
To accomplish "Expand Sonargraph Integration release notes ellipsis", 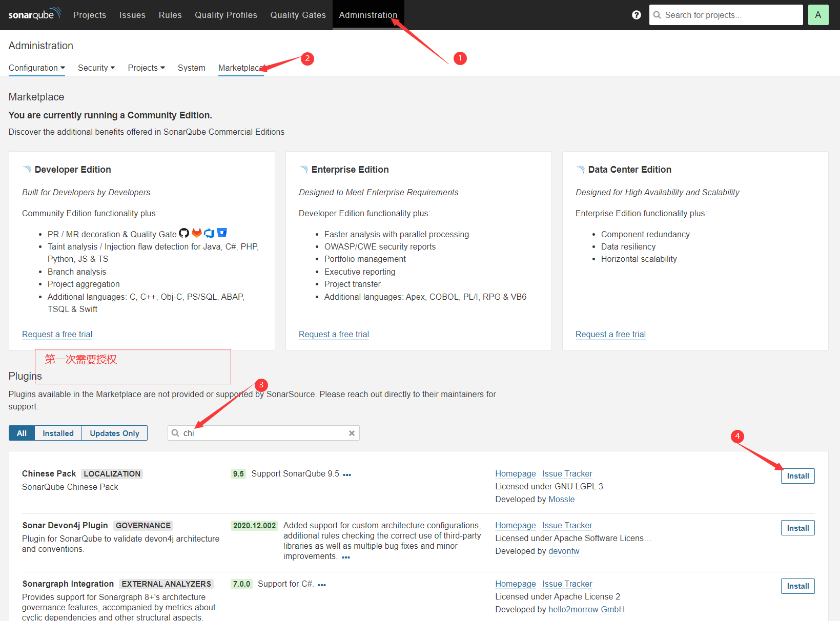I will click(322, 585).
